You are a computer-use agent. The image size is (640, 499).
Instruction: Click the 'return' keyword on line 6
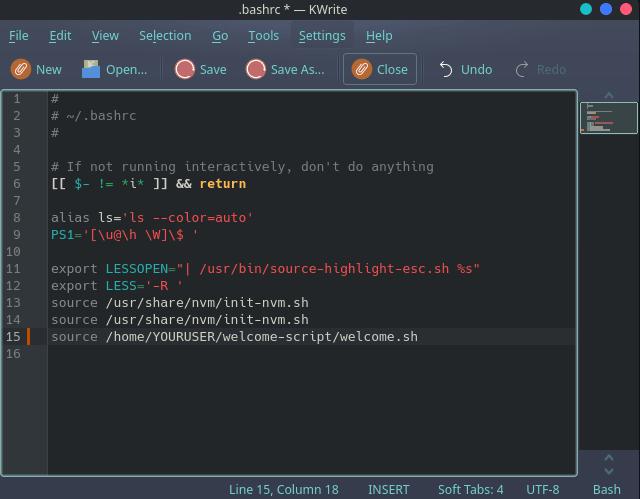(x=223, y=184)
